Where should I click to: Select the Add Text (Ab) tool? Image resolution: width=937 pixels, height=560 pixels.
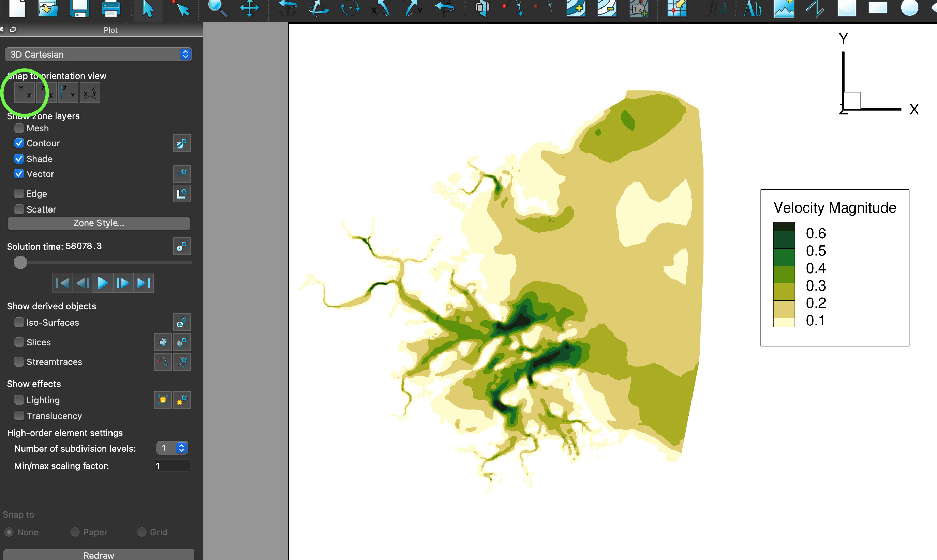752,8
